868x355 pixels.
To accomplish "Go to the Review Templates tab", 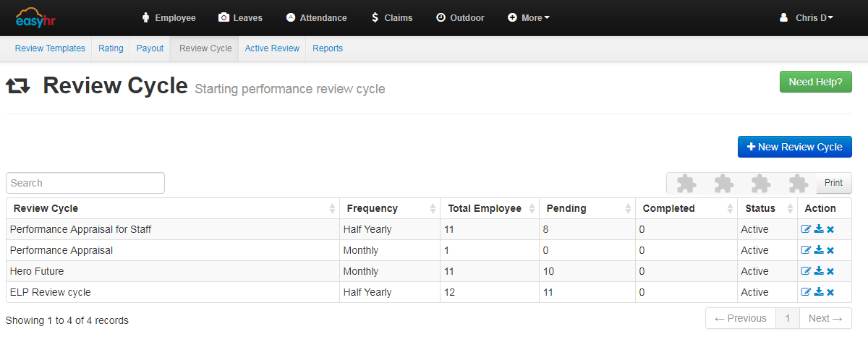I will [x=50, y=48].
